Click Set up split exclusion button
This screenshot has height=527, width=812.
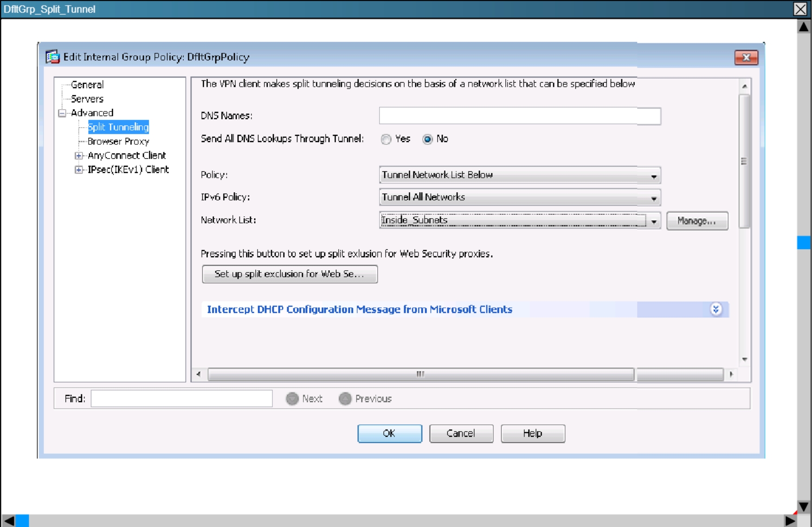click(x=290, y=274)
